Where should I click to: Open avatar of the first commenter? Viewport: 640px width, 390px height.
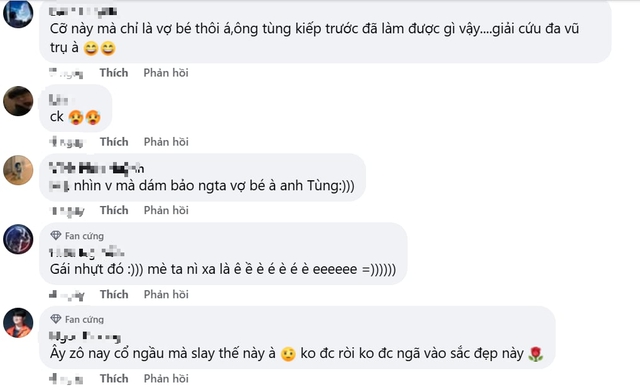18,13
